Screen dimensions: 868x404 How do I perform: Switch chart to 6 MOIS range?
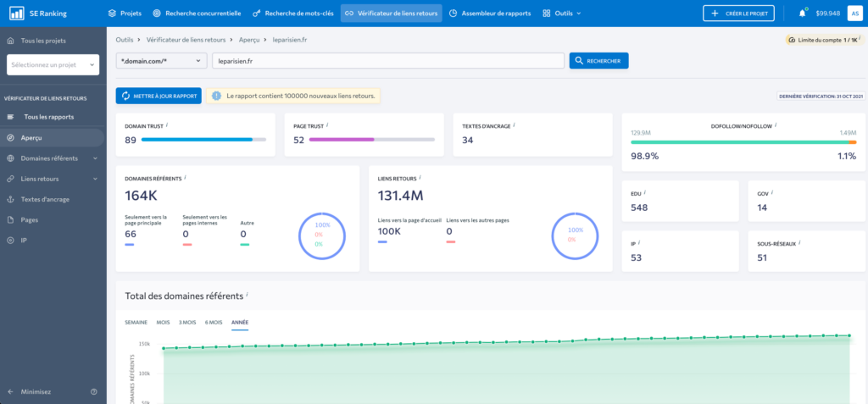(214, 322)
